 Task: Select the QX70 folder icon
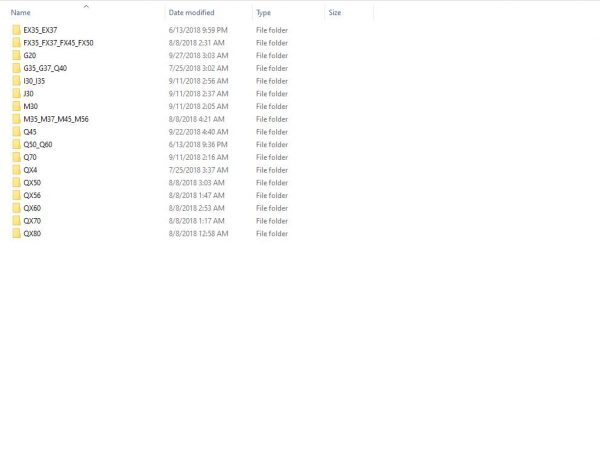point(16,221)
